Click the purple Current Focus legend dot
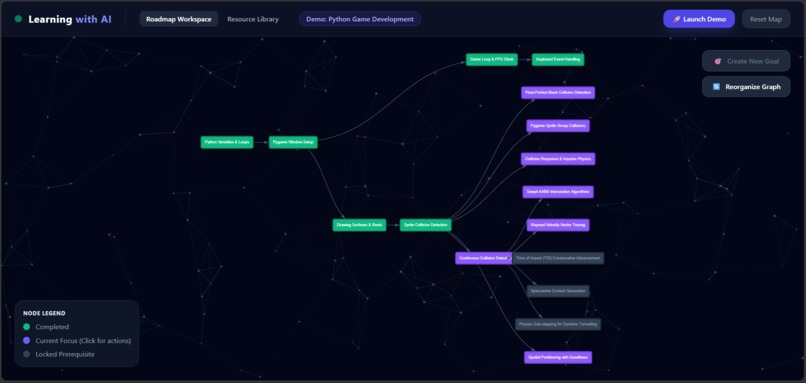Screen dimensions: 806x383 [26, 341]
